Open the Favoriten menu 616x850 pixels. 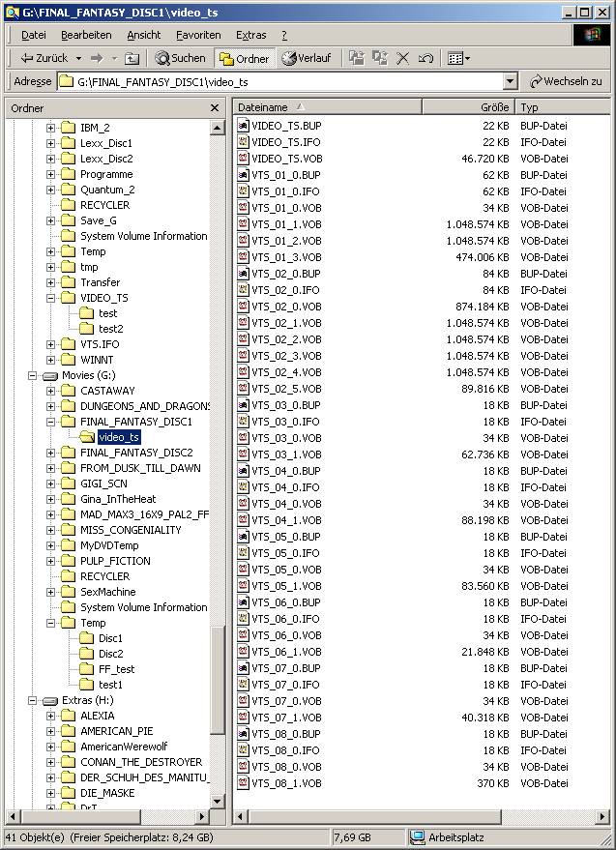198,35
